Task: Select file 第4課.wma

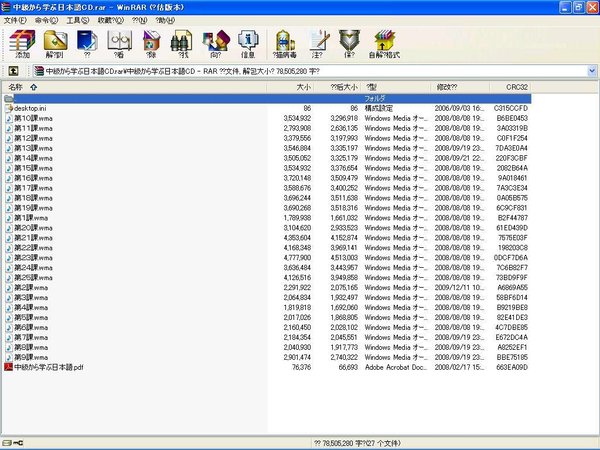Action: 31,307
